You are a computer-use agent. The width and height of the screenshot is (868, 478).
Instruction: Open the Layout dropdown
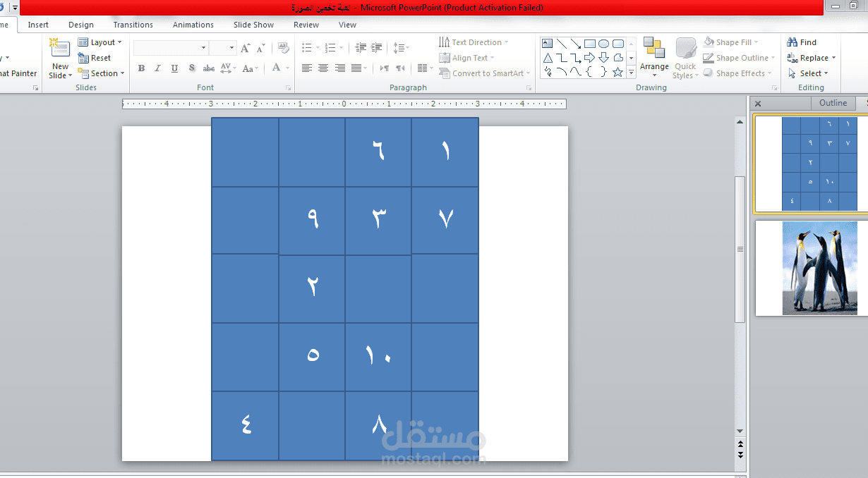click(x=100, y=42)
